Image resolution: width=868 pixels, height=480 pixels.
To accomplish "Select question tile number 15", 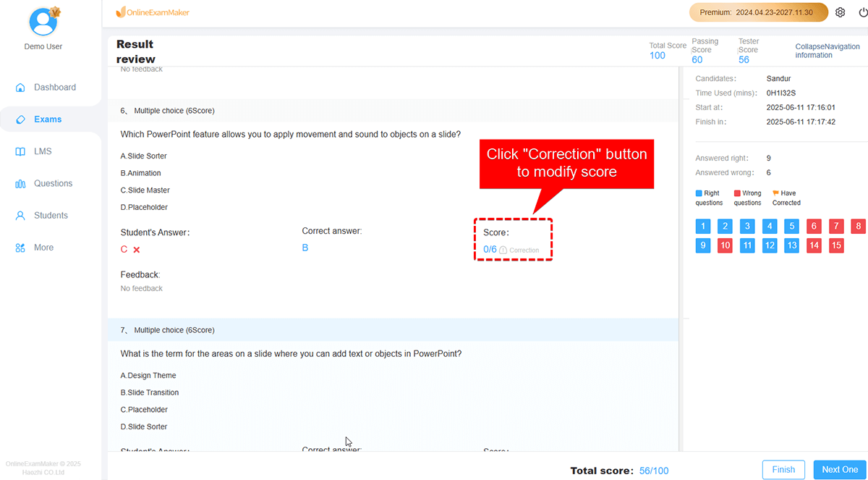I will [836, 245].
